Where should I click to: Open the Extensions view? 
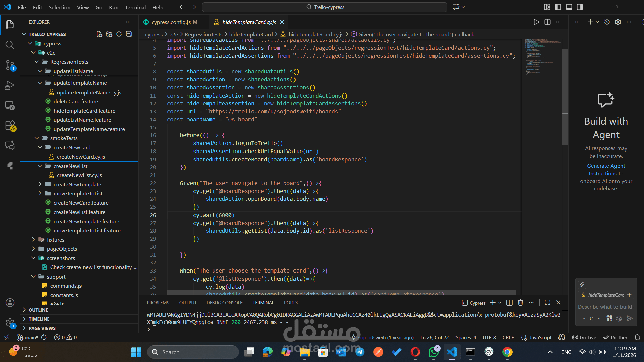point(10,125)
